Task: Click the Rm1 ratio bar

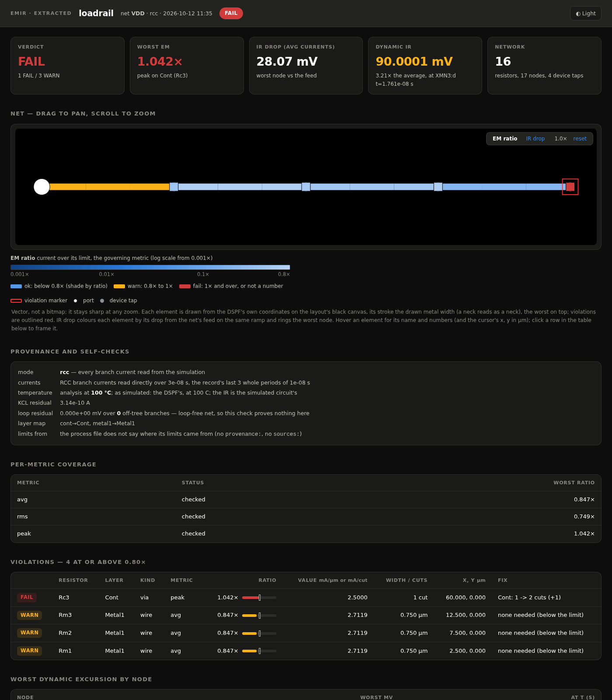Action: point(259,651)
